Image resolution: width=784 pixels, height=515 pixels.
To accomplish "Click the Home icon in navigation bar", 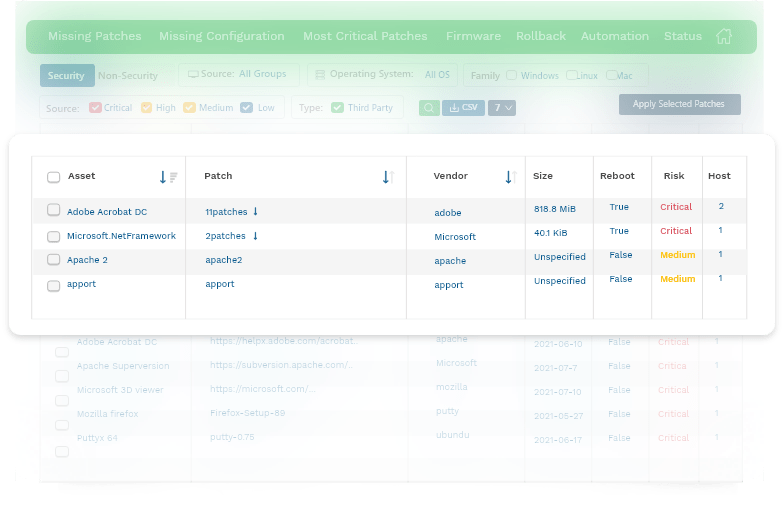I will (724, 36).
